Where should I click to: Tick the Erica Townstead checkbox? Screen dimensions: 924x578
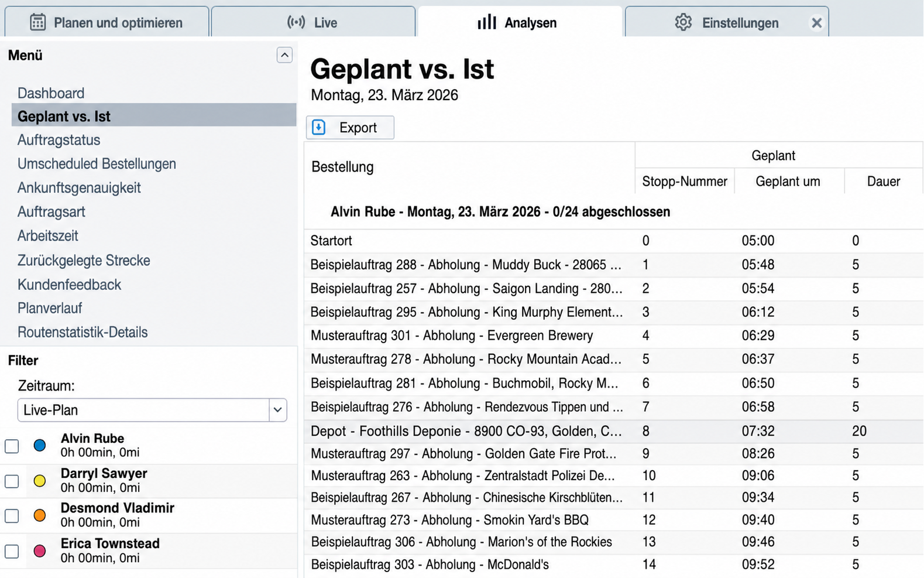pos(12,551)
